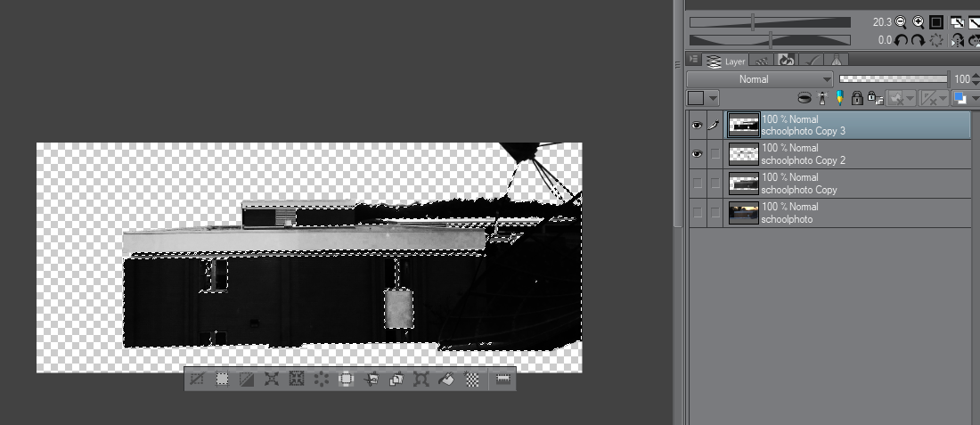Select the schoolphoto original layer thumbnail
Screen dimensions: 980x425
744,212
